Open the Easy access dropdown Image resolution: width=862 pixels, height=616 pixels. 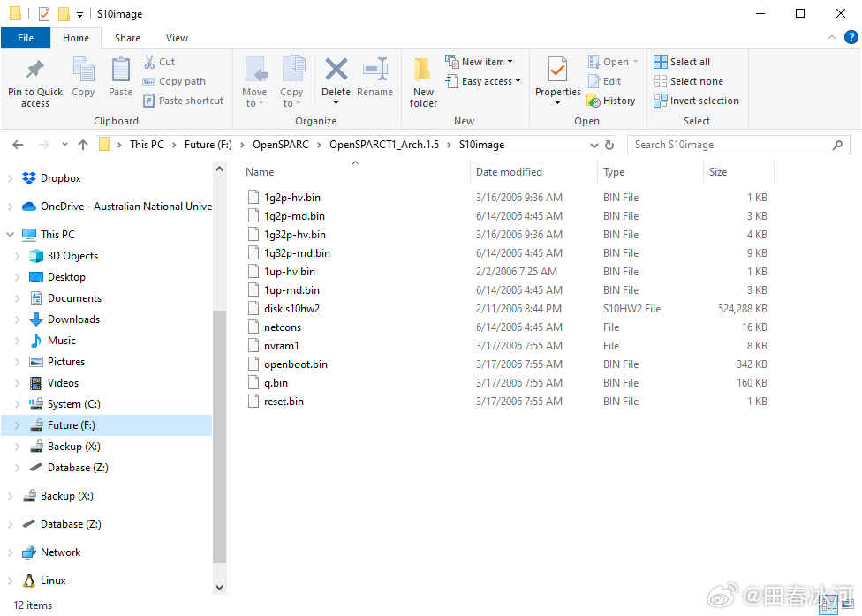(483, 81)
